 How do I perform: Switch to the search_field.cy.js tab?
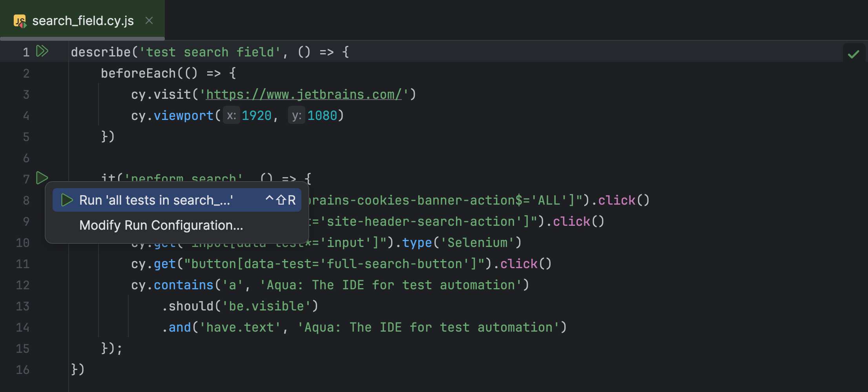click(83, 20)
